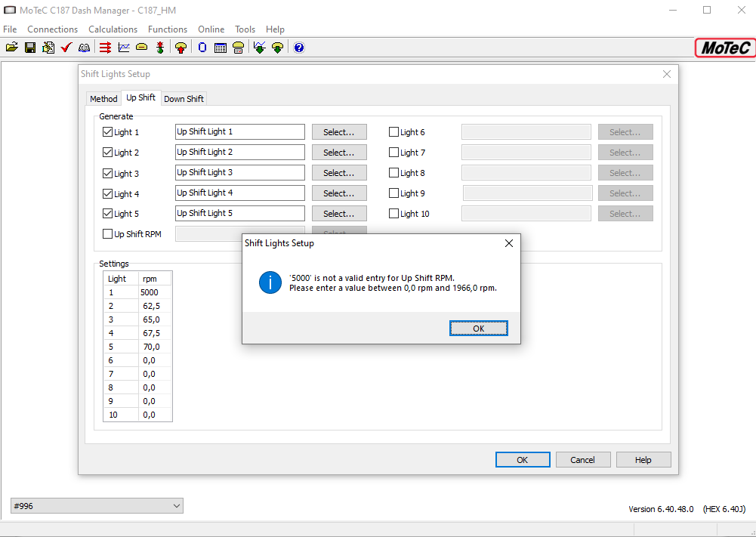Tick the Up Shift RPM checkbox
The image size is (756, 537).
click(x=107, y=234)
